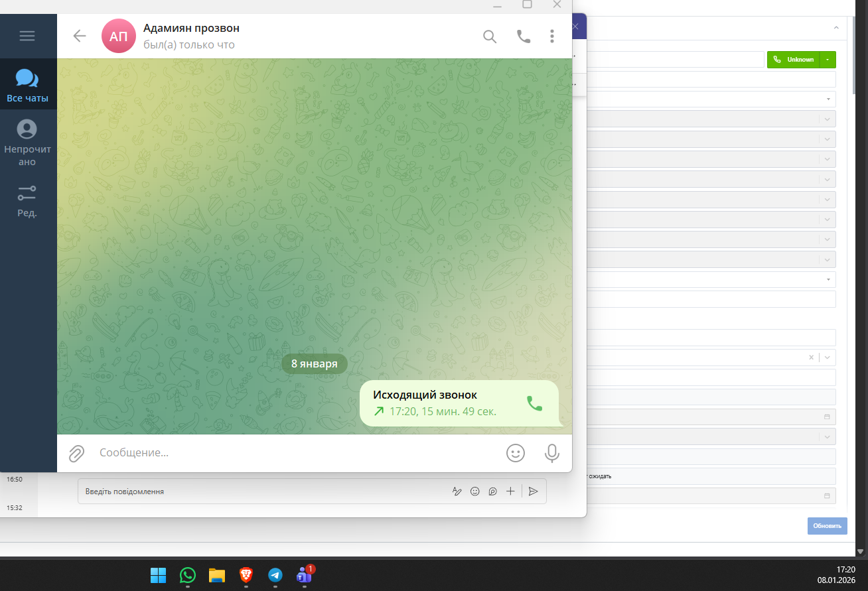868x591 pixels.
Task: Switch to the Непрочитано folder
Action: (x=27, y=143)
